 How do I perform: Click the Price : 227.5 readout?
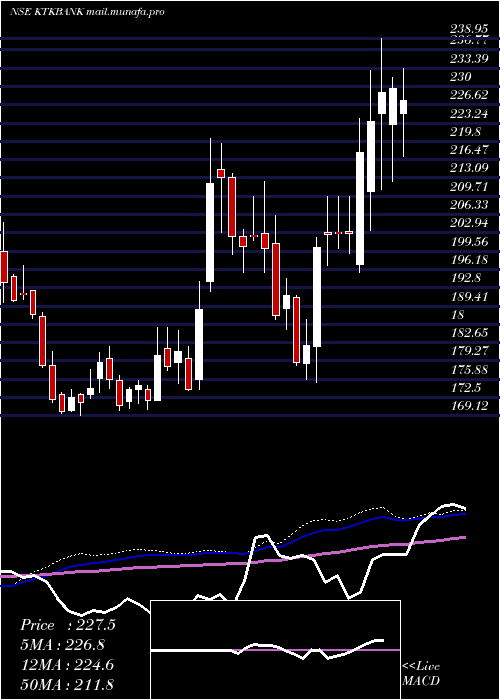tap(68, 625)
